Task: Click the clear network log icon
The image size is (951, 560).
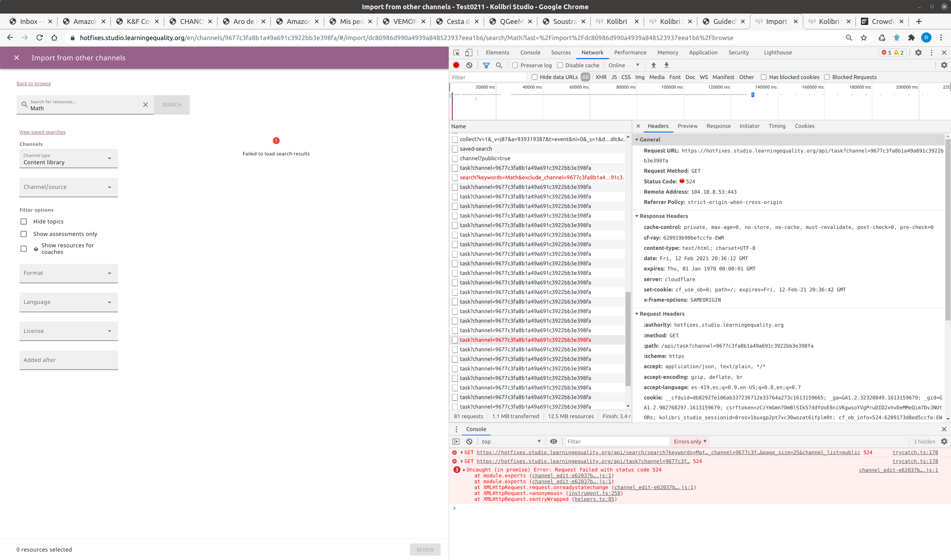Action: [469, 65]
